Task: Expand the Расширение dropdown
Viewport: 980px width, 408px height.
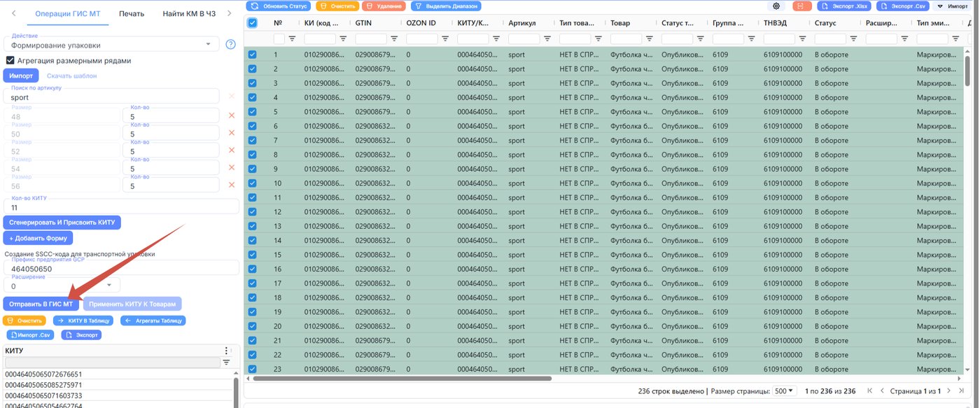Action: 62,285
